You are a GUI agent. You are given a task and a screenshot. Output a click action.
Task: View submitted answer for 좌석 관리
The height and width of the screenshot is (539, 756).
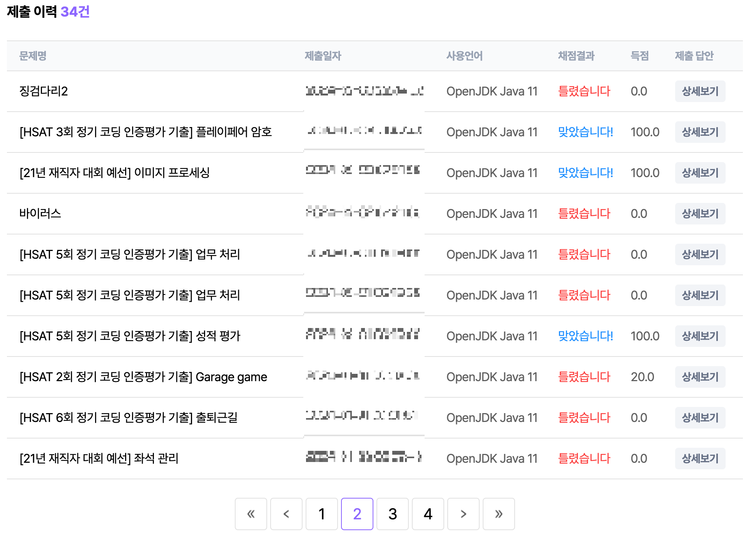click(700, 459)
